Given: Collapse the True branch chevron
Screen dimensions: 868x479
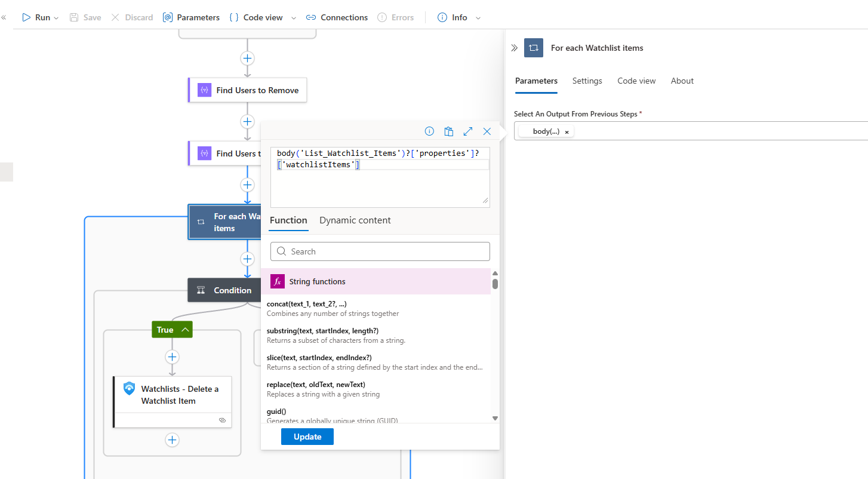Looking at the screenshot, I should tap(186, 330).
